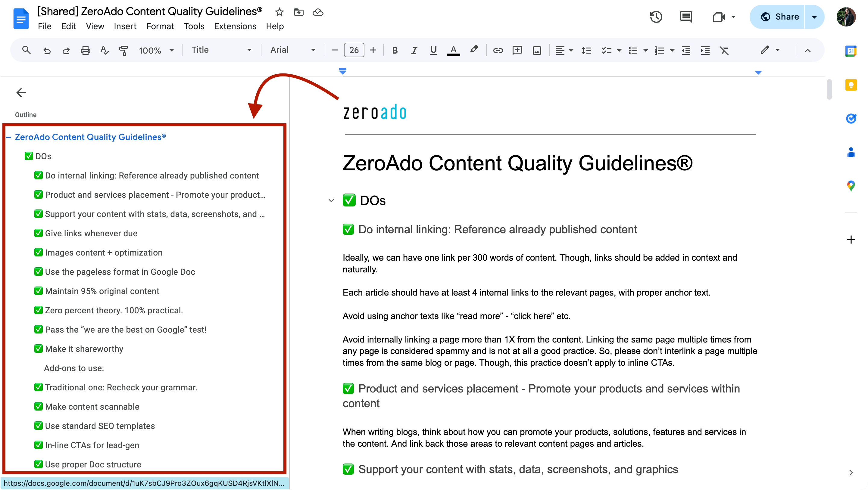This screenshot has height=490, width=868.
Task: Open the bulleted list options arrow
Action: (x=646, y=51)
